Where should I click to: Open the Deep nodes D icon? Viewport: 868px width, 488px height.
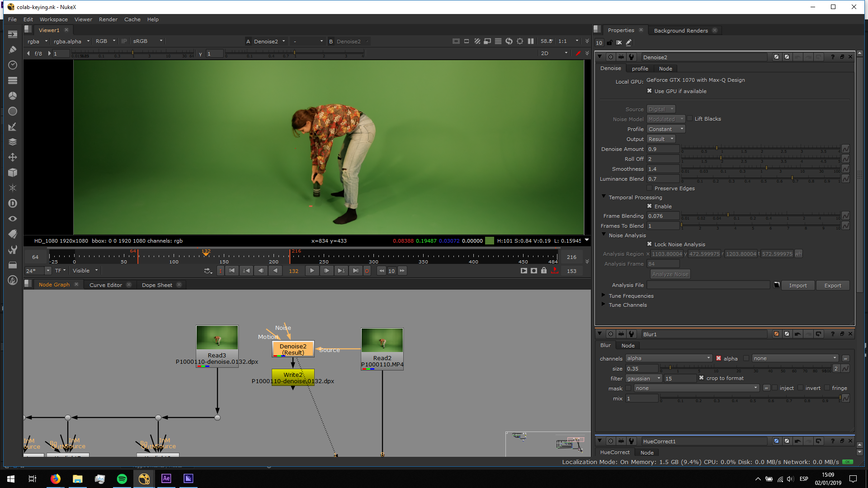click(x=13, y=203)
